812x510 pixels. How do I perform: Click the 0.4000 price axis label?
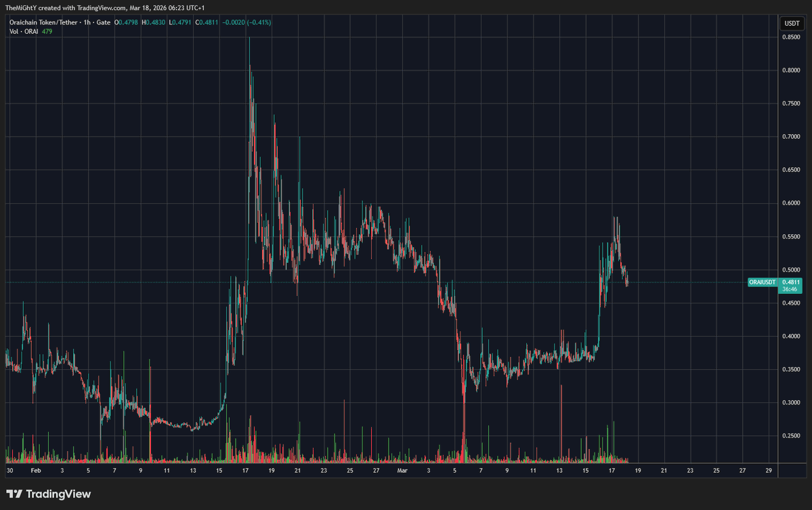point(791,336)
